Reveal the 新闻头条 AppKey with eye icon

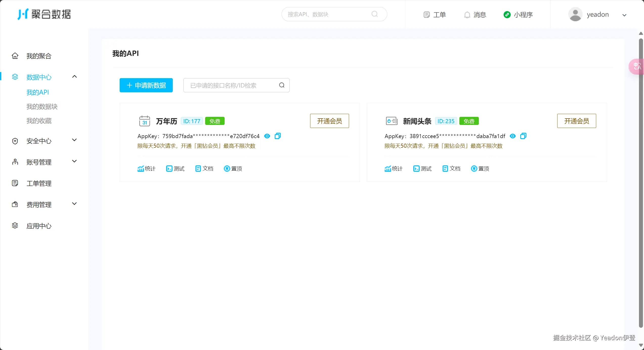(x=512, y=136)
